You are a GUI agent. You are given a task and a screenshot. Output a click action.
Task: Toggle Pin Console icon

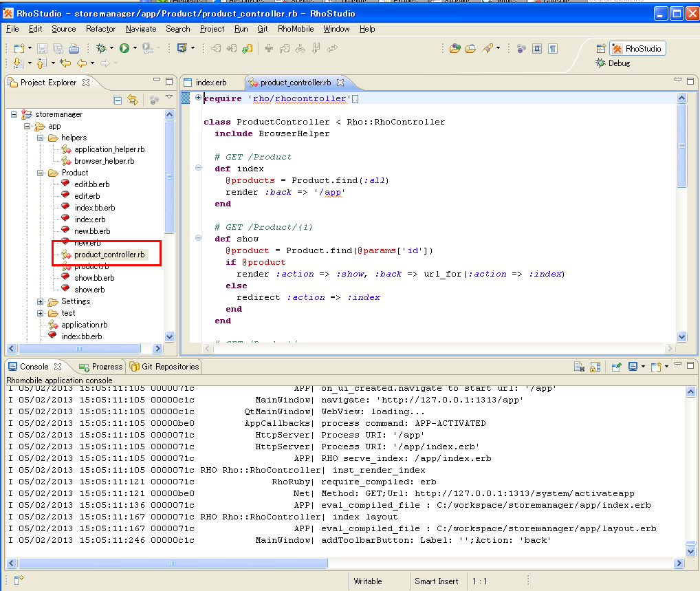coord(617,367)
